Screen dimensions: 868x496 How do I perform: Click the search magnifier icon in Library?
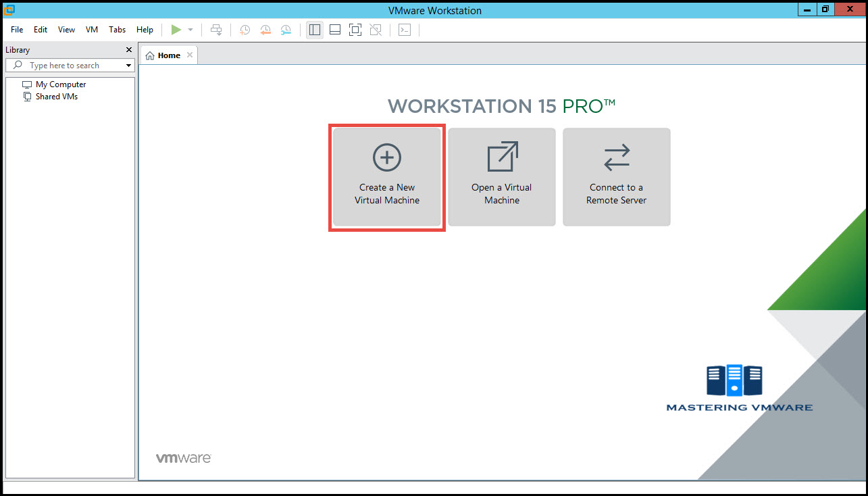[18, 66]
